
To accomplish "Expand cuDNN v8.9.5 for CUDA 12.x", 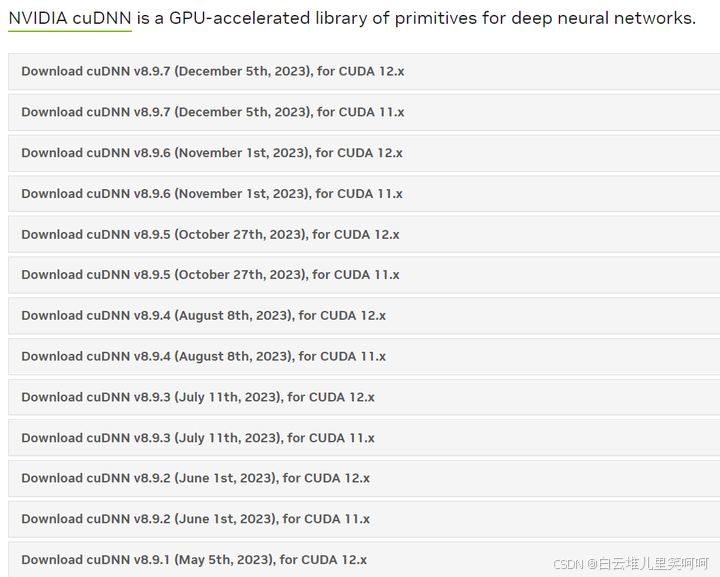I will pyautogui.click(x=364, y=235).
